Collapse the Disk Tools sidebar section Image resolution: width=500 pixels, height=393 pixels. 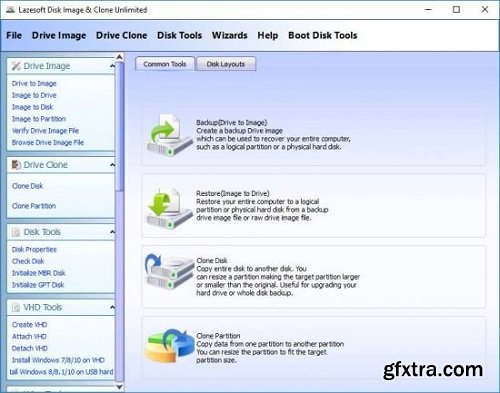pos(112,232)
